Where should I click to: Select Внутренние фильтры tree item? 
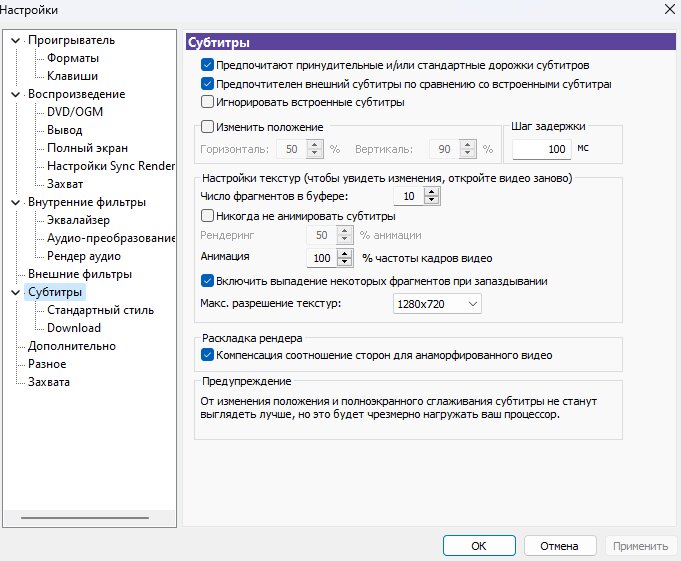87,202
